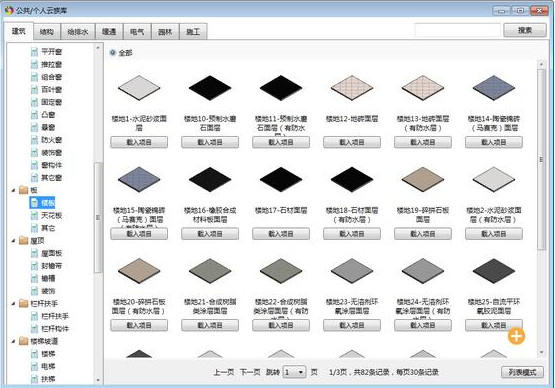Click the 楼梯坡道 folder icon
Screen dimensions: 555x388
(23, 341)
